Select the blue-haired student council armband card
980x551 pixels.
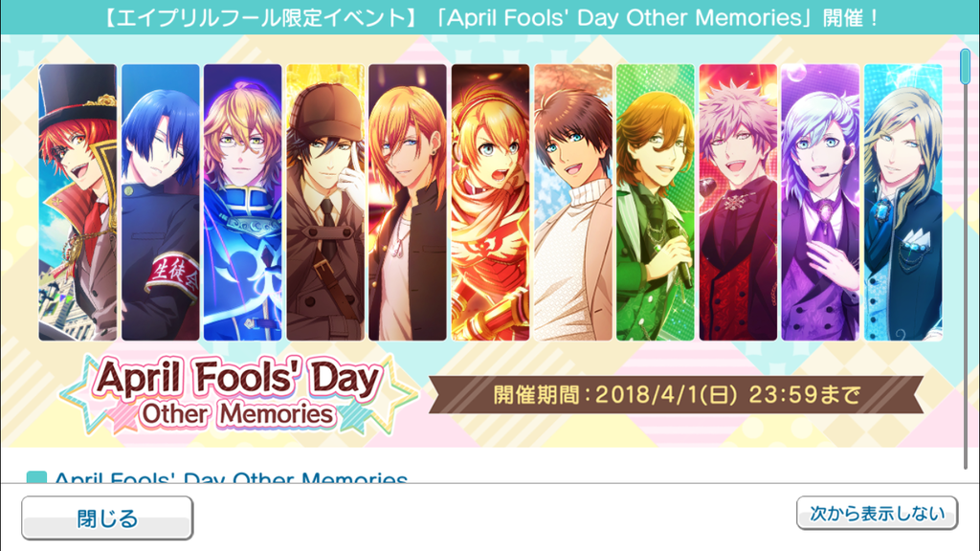pos(161,203)
